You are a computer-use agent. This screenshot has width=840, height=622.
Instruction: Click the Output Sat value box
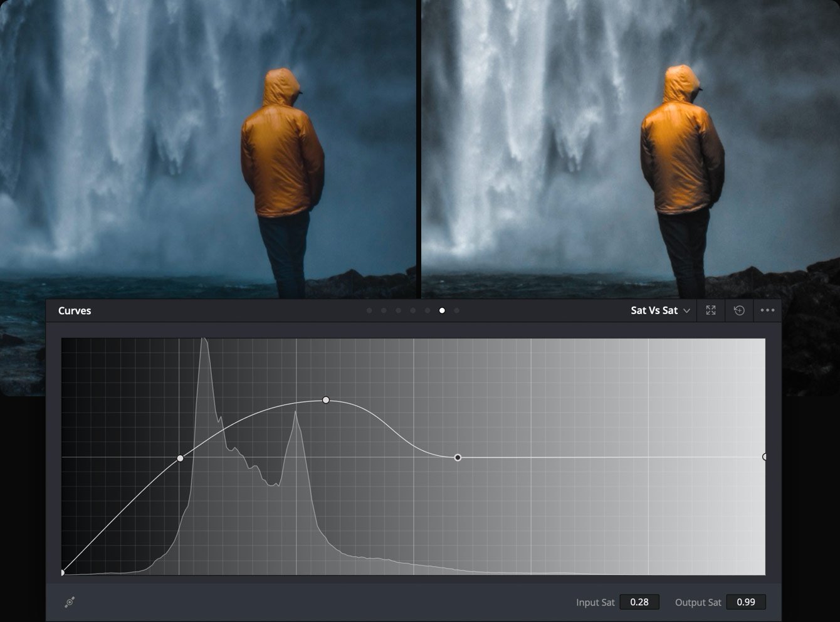(x=745, y=602)
